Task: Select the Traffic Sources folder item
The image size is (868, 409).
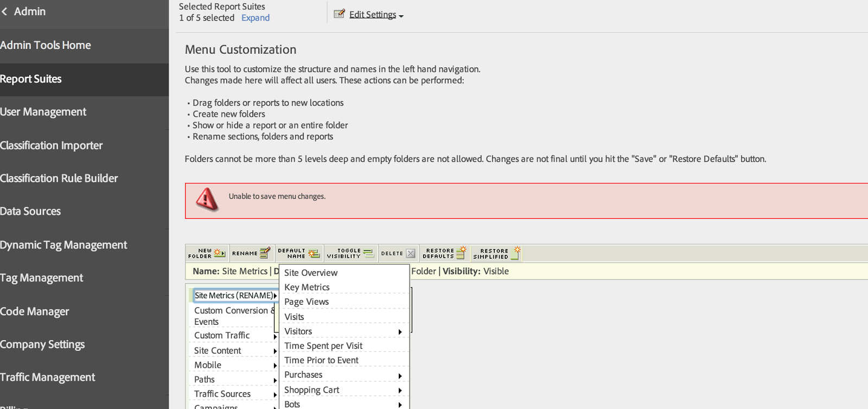Action: click(x=222, y=394)
